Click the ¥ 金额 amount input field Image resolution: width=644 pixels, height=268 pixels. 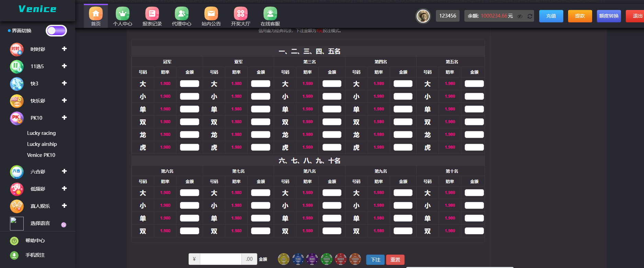click(221, 259)
